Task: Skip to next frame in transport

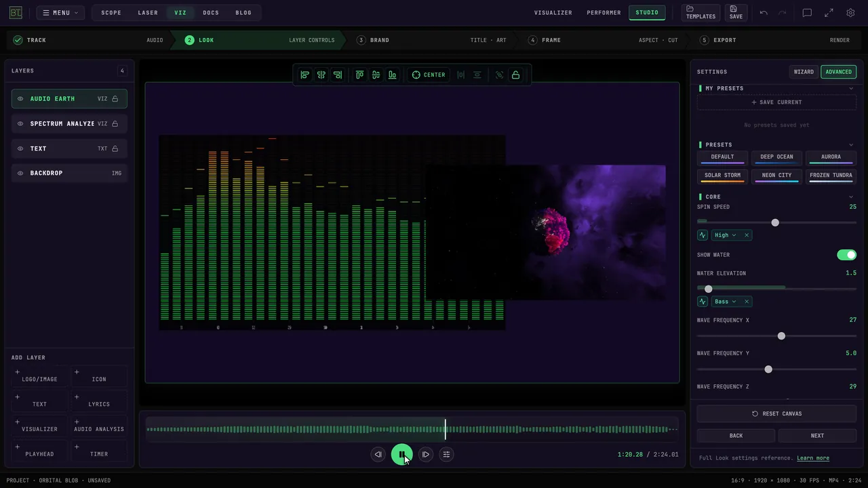Action: 425,454
